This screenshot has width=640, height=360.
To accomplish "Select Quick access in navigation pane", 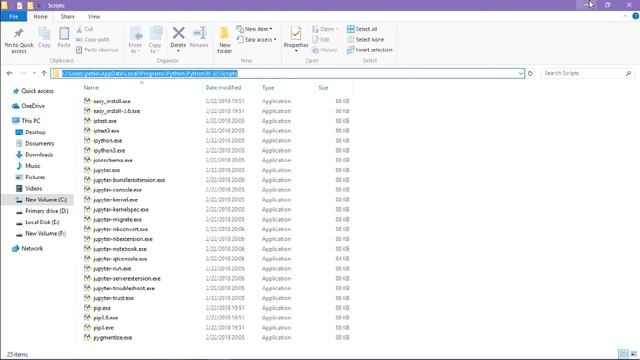I will pyautogui.click(x=33, y=91).
